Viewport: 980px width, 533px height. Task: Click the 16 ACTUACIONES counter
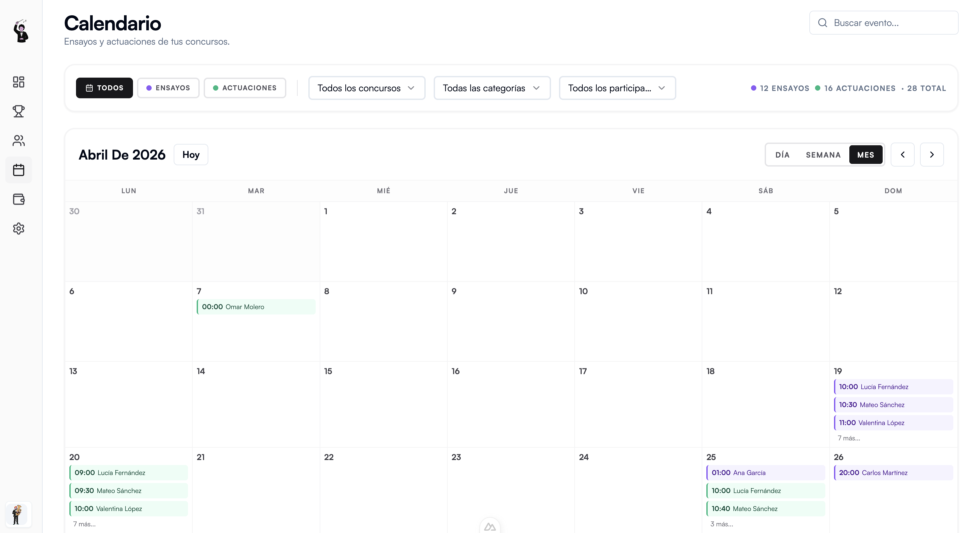tap(856, 88)
